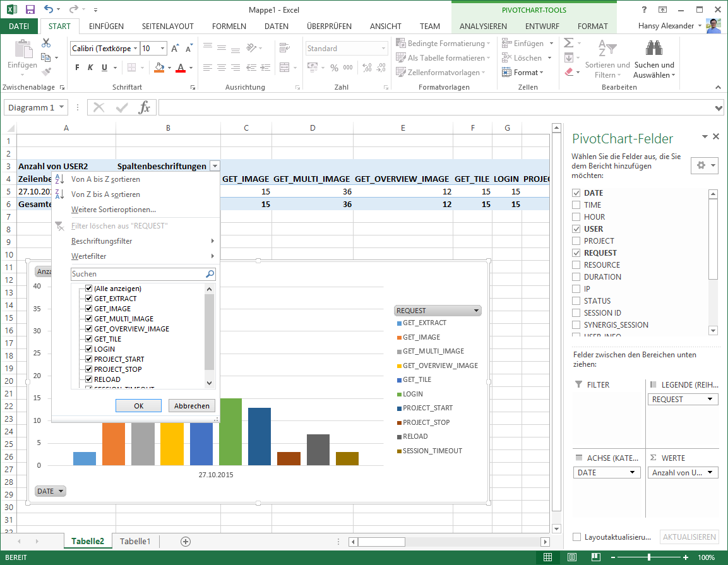Select the Suchen und Auswählen binoculars icon
Viewport: 728px width, 565px height.
coord(654,47)
